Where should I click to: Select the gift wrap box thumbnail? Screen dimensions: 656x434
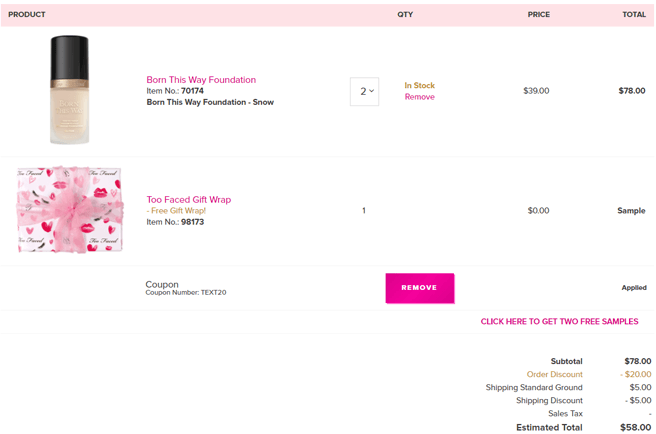69,209
